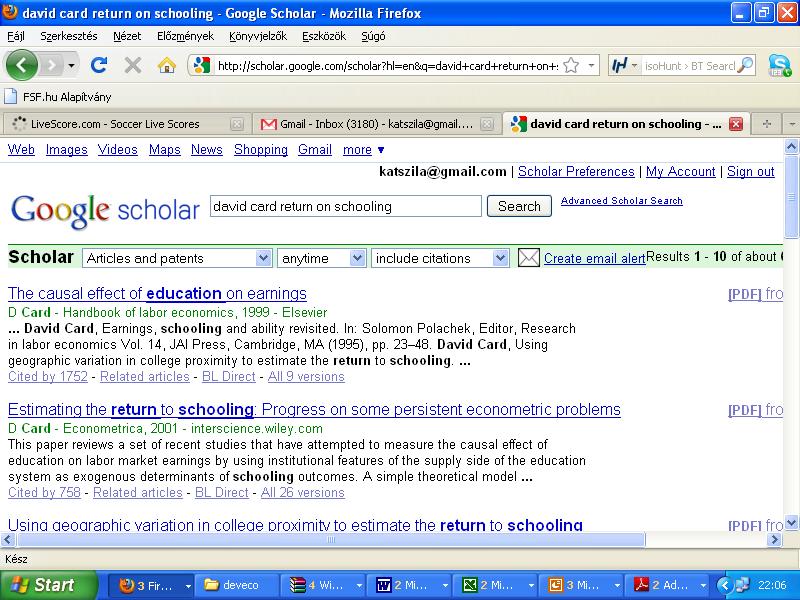Open Scholar Preferences link

576,171
